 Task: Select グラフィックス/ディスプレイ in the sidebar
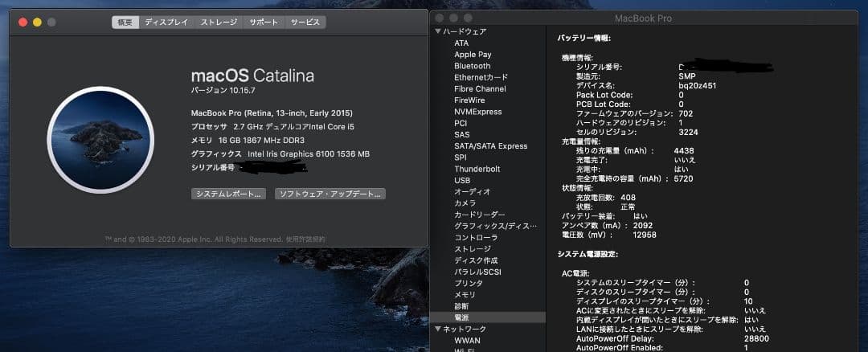[x=495, y=226]
